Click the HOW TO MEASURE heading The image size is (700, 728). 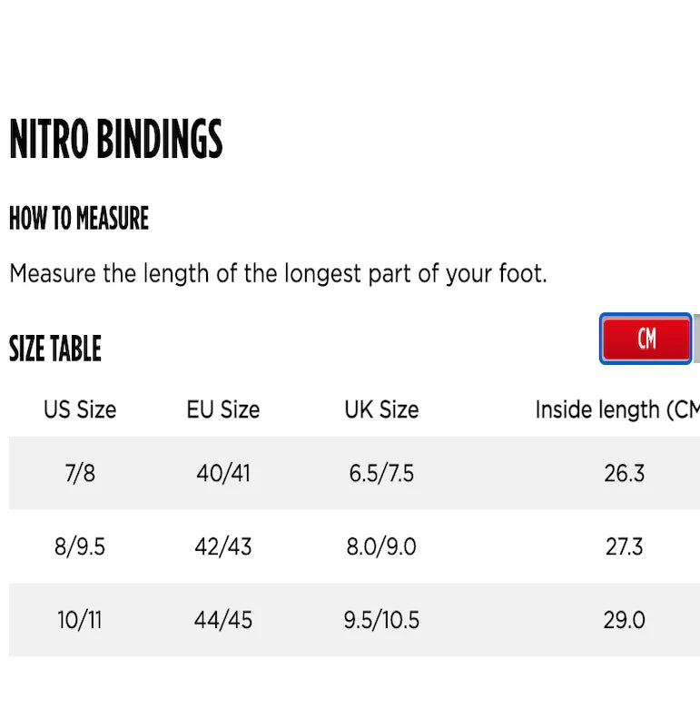(78, 218)
